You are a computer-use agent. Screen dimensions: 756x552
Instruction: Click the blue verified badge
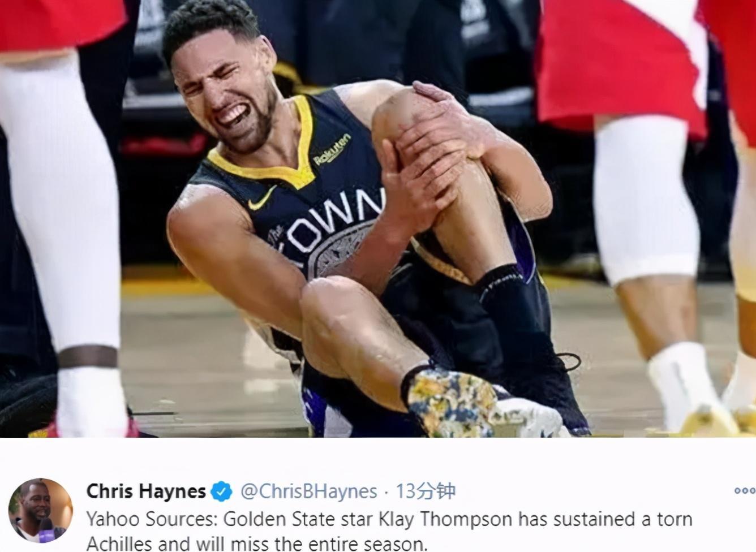(x=221, y=491)
